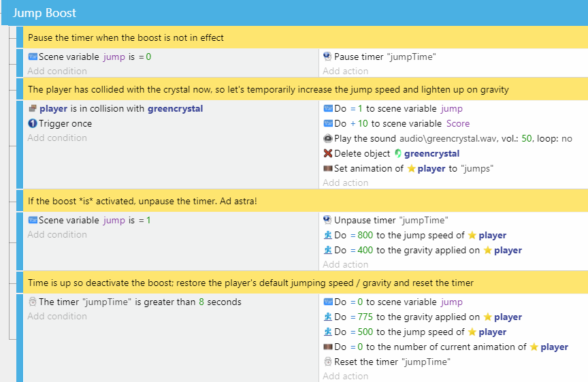Image resolution: width=588 pixels, height=382 pixels.
Task: Select the Jump Boost group header
Action: [295, 13]
